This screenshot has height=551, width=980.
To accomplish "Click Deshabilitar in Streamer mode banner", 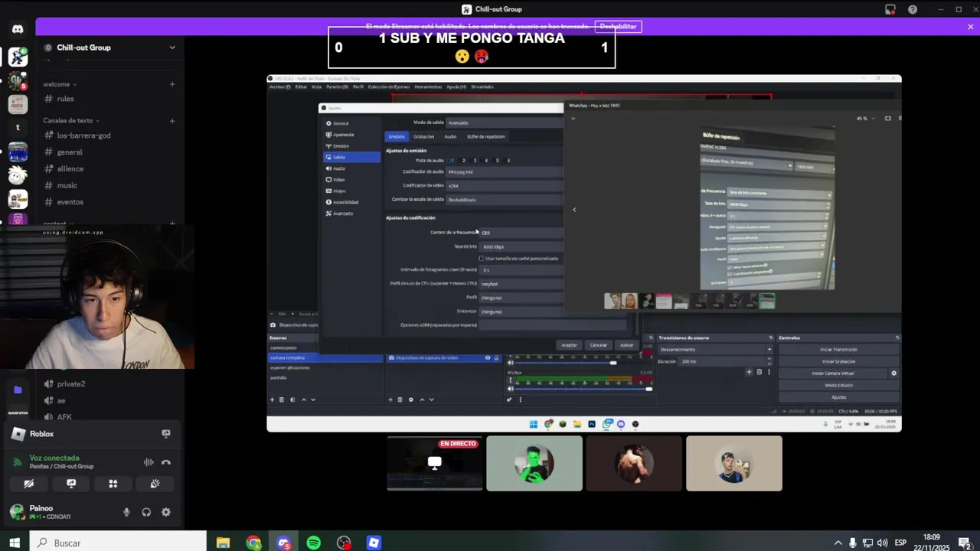I will (x=618, y=26).
